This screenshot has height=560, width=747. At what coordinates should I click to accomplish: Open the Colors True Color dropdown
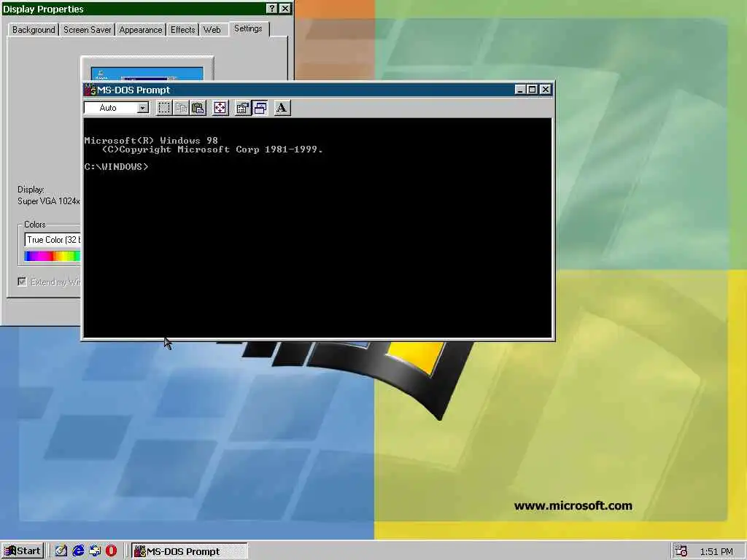coord(53,239)
